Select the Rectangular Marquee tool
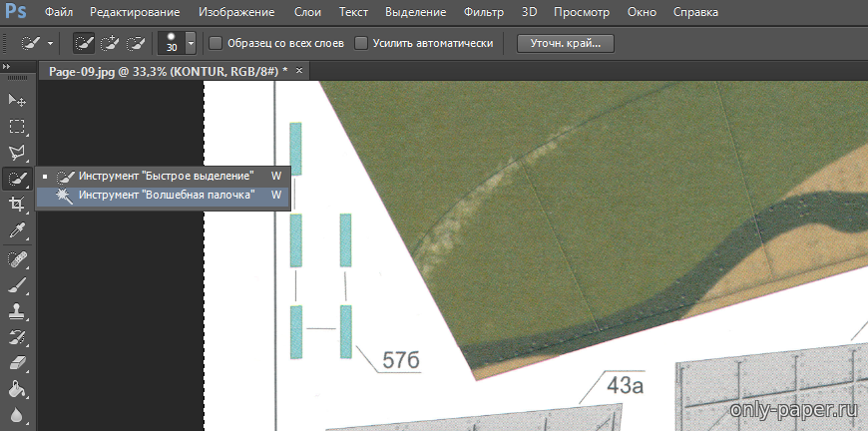The height and width of the screenshot is (431, 868). (x=17, y=127)
